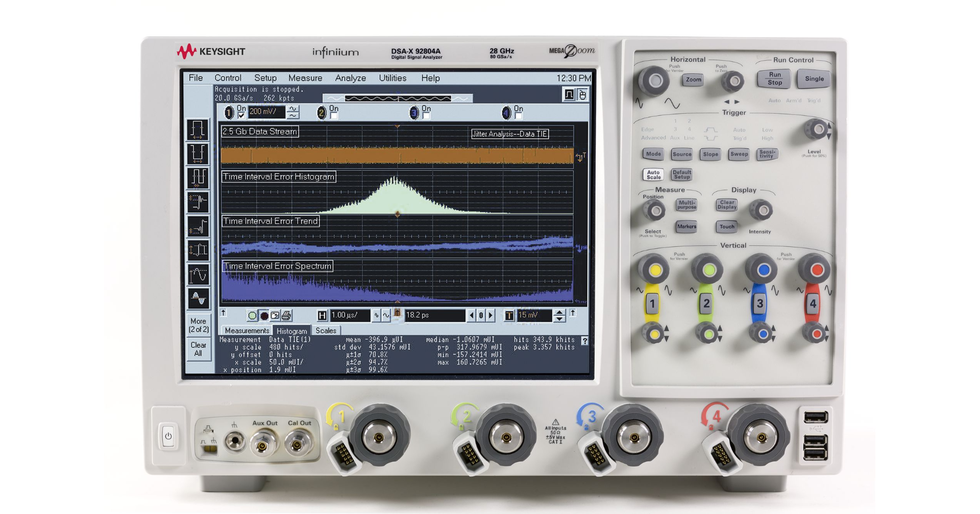Disable Channel 1 using its On checkbox
This screenshot has width=980, height=514.
(241, 116)
